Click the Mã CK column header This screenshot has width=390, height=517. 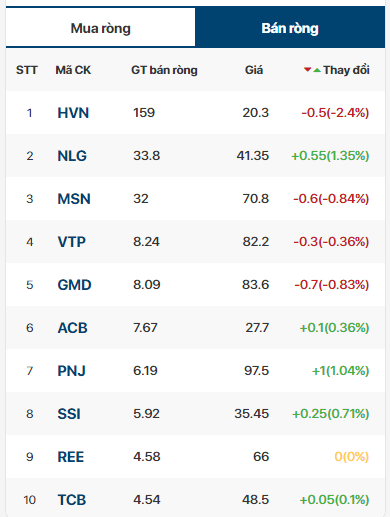(x=73, y=70)
